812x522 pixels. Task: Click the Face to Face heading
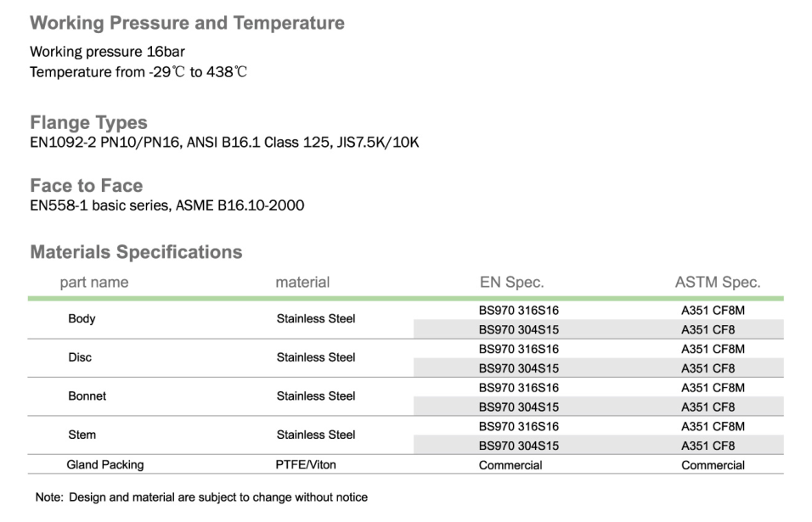(x=86, y=186)
